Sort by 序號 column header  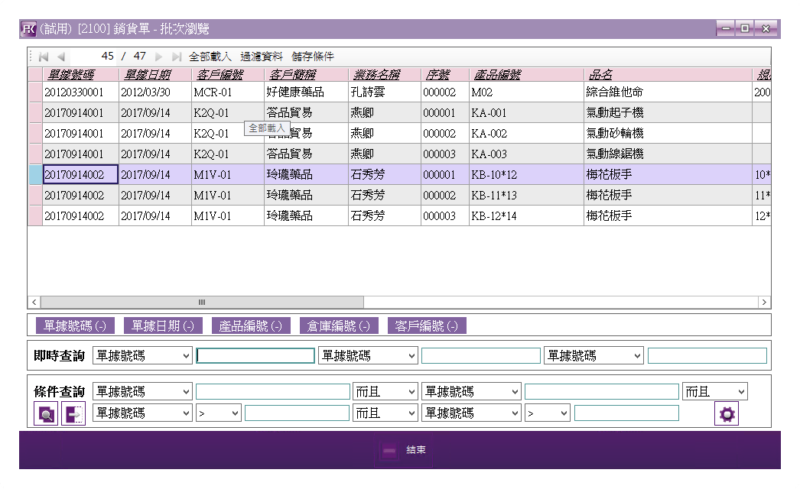[x=445, y=75]
